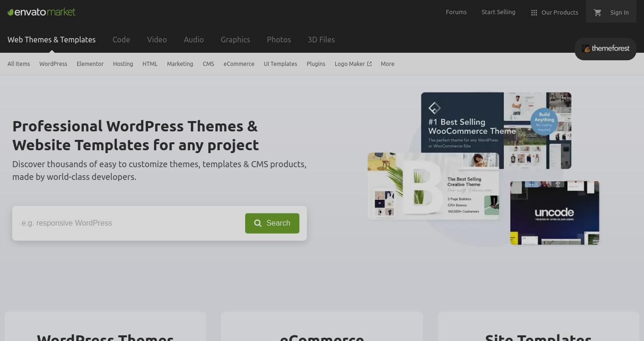
Task: Click the 'Discover thousands of easy' description text
Action: 159,170
